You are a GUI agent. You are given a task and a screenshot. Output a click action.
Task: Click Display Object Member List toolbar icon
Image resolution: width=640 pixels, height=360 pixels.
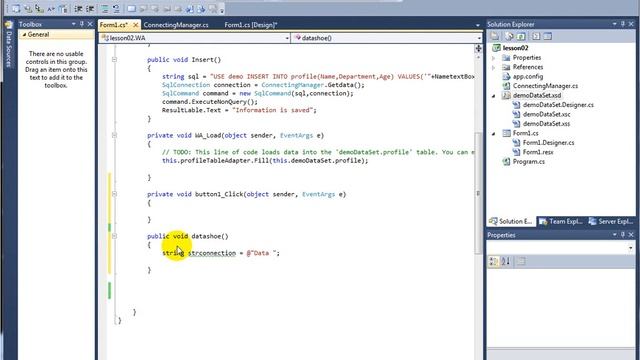tap(16, 9)
